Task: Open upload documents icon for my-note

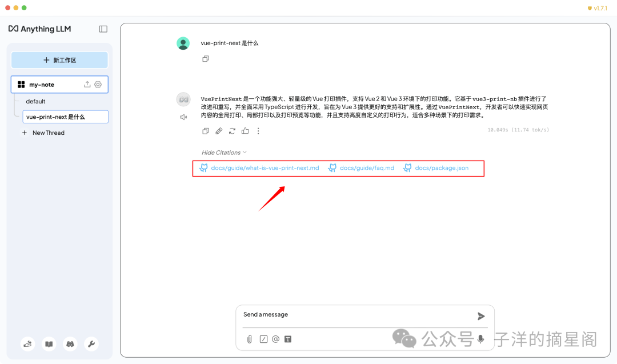Action: point(87,84)
